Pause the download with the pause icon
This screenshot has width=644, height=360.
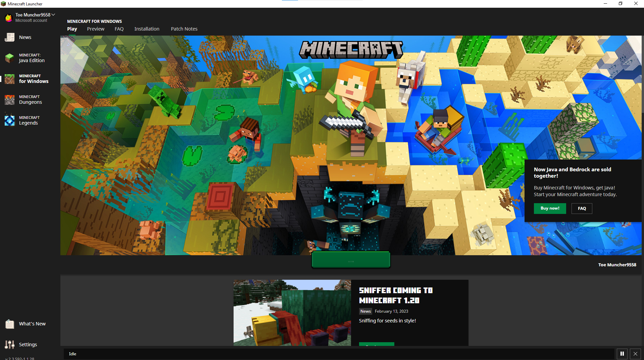point(622,354)
